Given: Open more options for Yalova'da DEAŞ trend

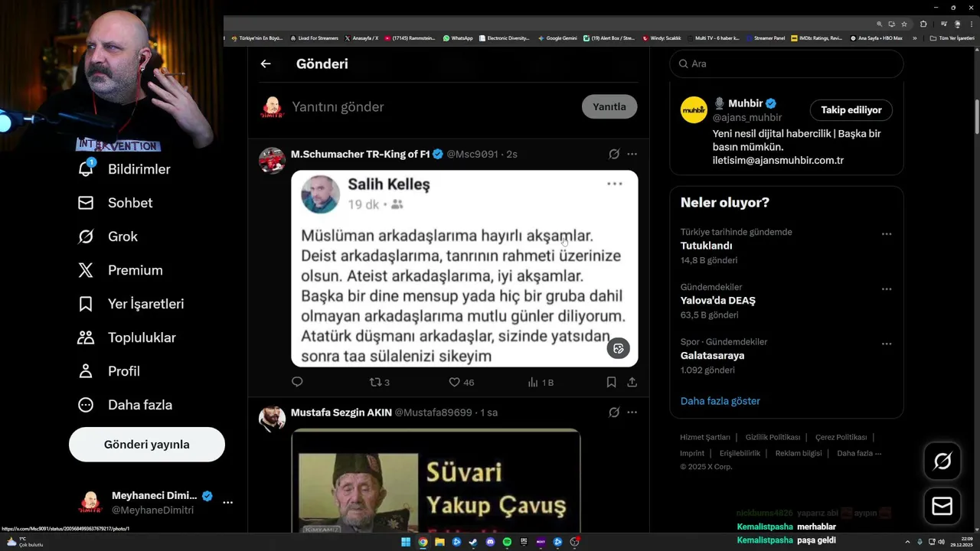Looking at the screenshot, I should [x=887, y=289].
